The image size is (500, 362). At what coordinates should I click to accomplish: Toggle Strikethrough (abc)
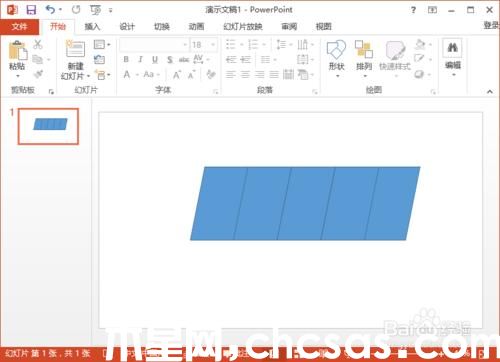[x=184, y=60]
